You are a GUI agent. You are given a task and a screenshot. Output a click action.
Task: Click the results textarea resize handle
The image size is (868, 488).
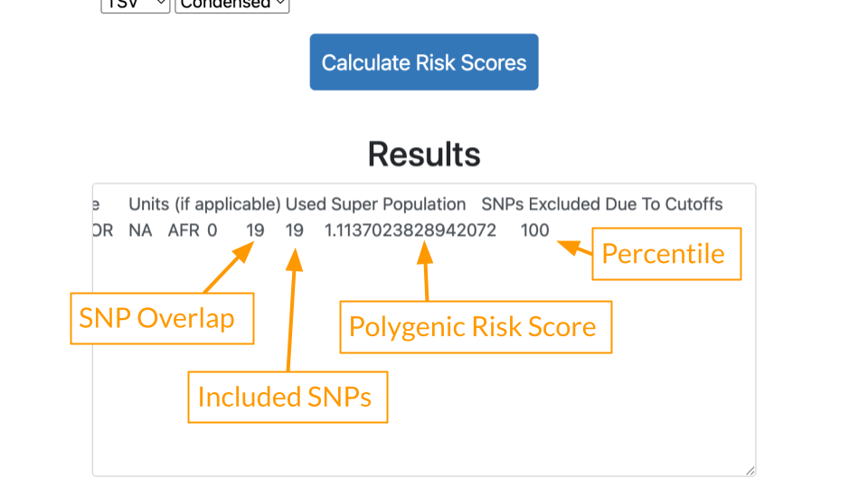click(x=750, y=471)
